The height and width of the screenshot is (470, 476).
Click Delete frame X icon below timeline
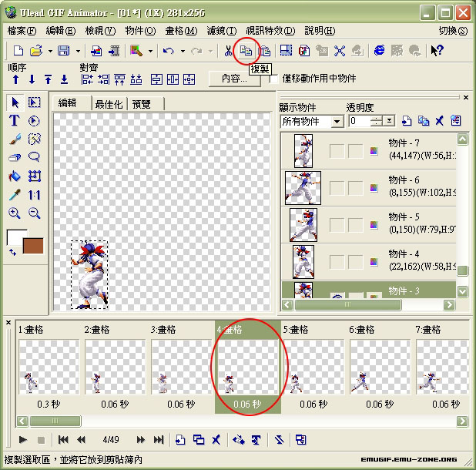(216, 440)
